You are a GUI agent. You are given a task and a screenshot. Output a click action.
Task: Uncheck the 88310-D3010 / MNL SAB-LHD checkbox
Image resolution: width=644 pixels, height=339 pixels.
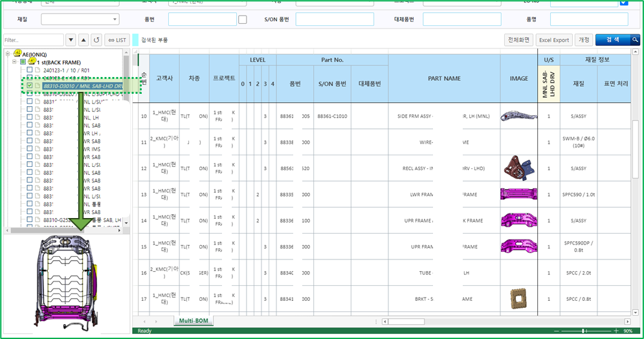pos(30,86)
